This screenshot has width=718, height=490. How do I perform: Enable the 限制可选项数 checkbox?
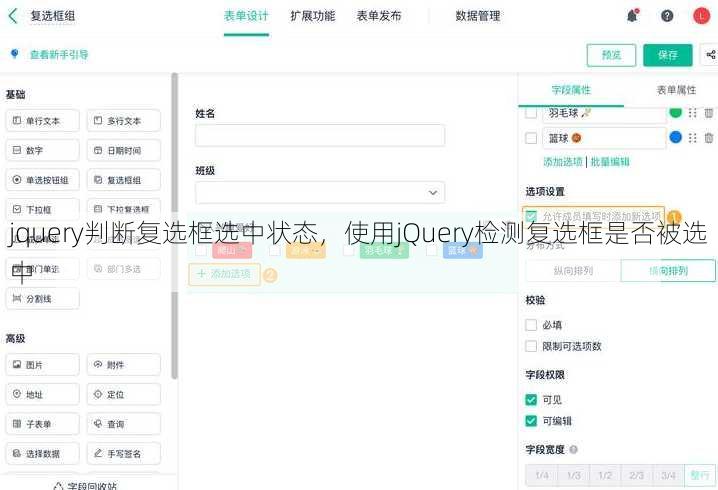coord(531,346)
